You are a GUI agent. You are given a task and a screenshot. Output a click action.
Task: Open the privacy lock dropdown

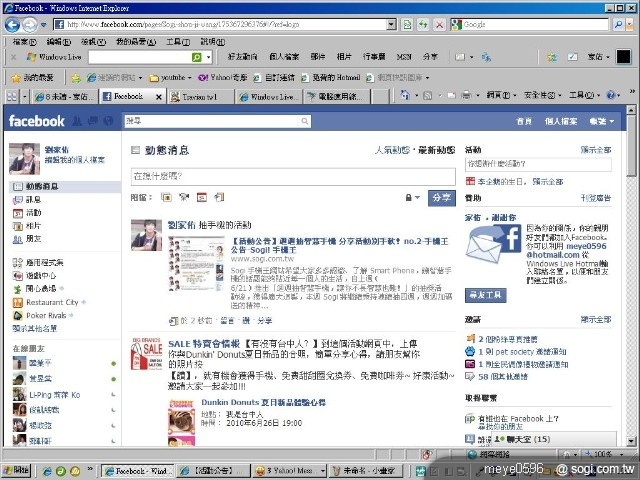pos(412,198)
